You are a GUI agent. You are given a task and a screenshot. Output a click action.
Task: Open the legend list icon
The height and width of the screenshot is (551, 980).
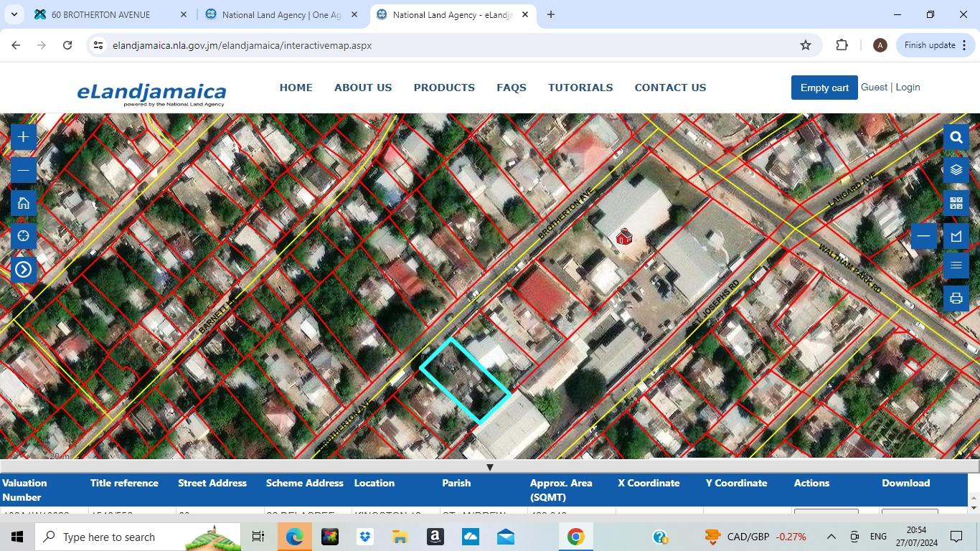[956, 265]
